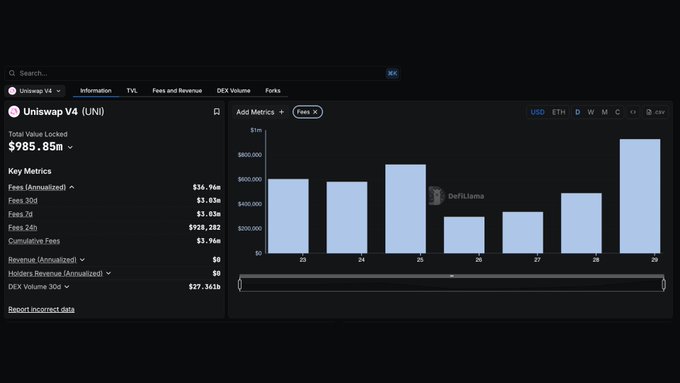Open the Fees and Revenue tab
Image resolution: width=680 pixels, height=383 pixels.
(x=177, y=91)
